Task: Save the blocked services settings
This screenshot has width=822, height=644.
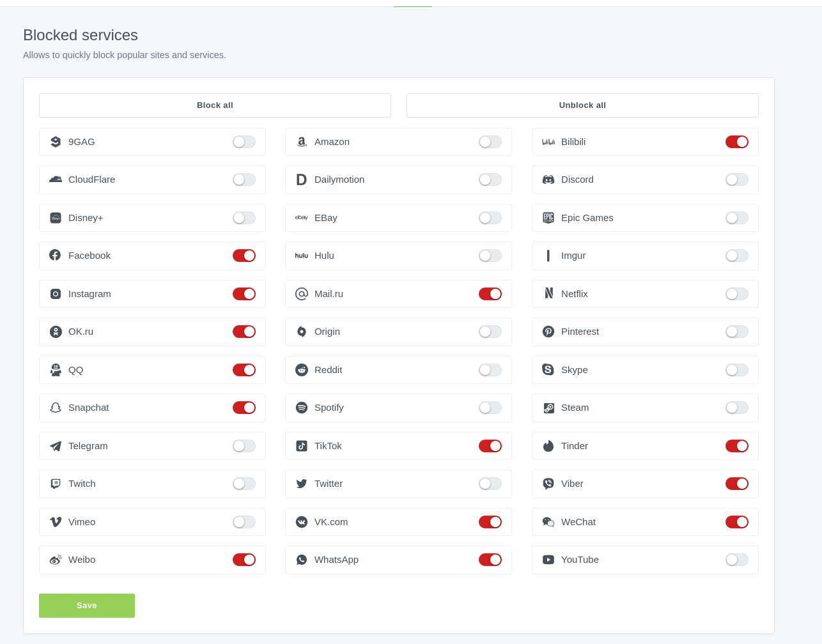Action: click(x=87, y=606)
